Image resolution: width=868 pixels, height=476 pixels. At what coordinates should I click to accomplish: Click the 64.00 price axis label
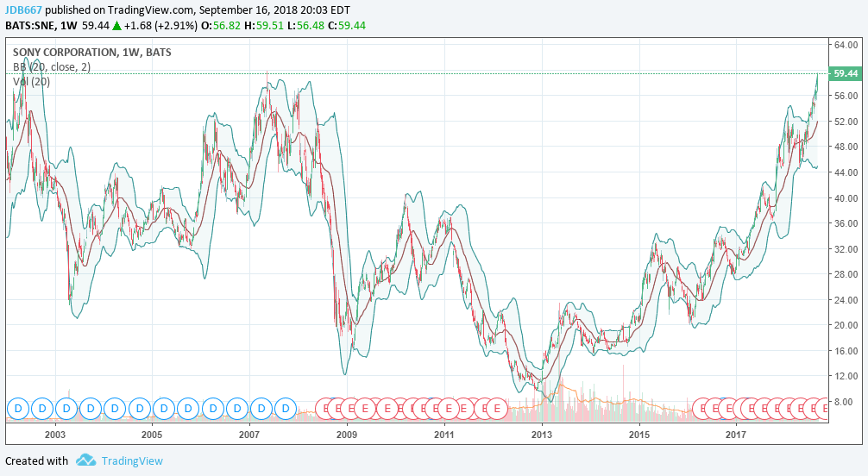[846, 45]
